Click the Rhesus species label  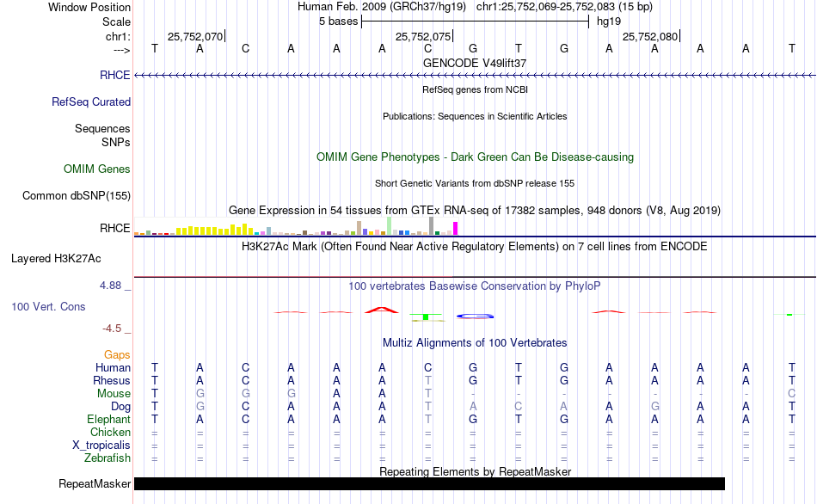click(x=112, y=380)
